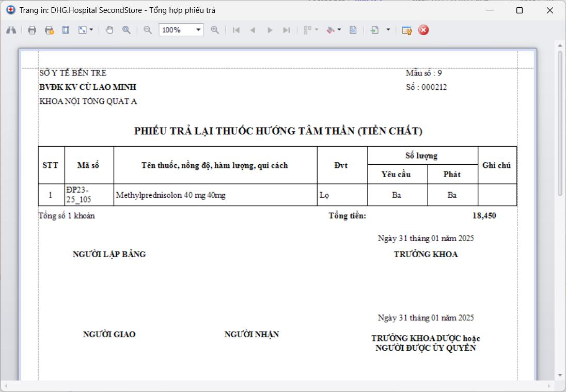
Task: Click the vertical scrollbar thumb
Action: coord(560,123)
